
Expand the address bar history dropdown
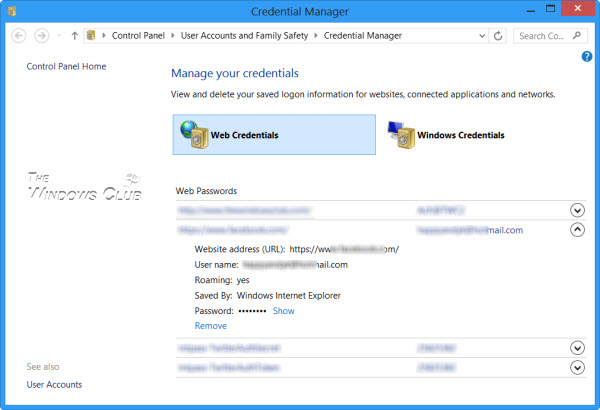(482, 36)
